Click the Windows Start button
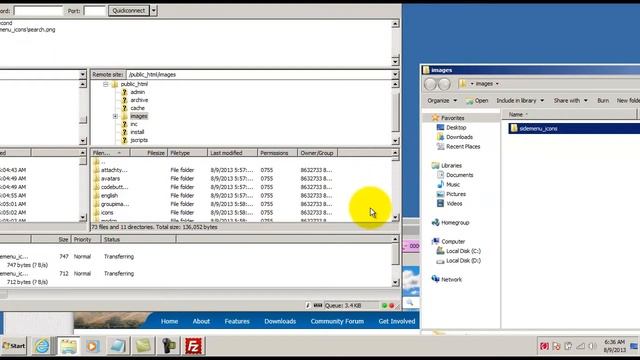640x360 pixels. click(14, 346)
